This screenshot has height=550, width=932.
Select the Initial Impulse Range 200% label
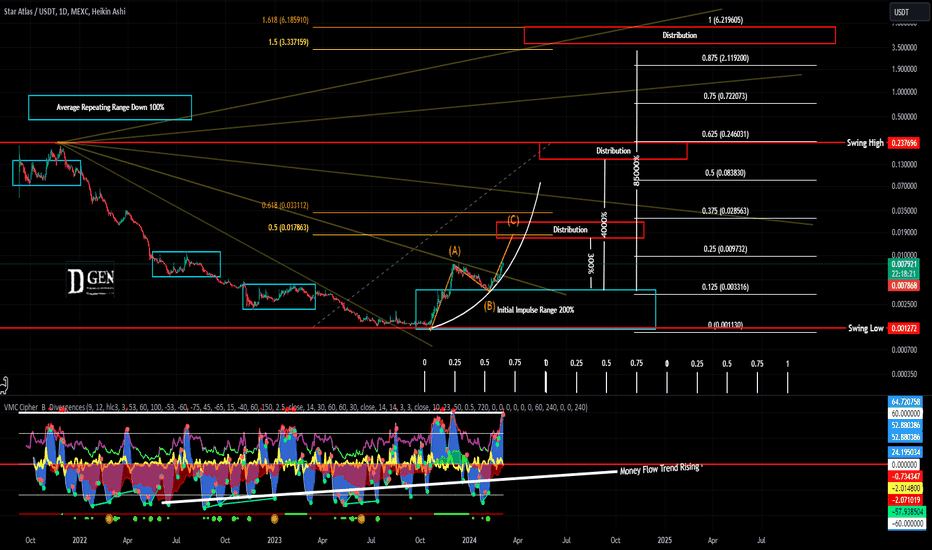click(x=536, y=310)
